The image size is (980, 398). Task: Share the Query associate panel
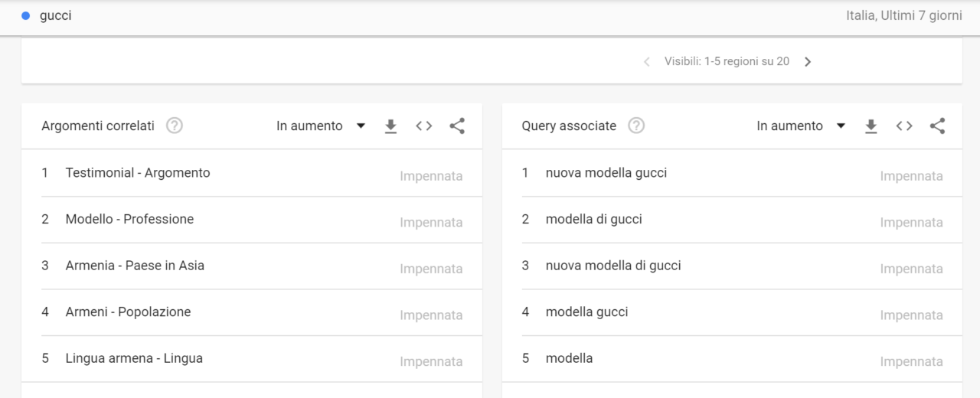click(937, 126)
